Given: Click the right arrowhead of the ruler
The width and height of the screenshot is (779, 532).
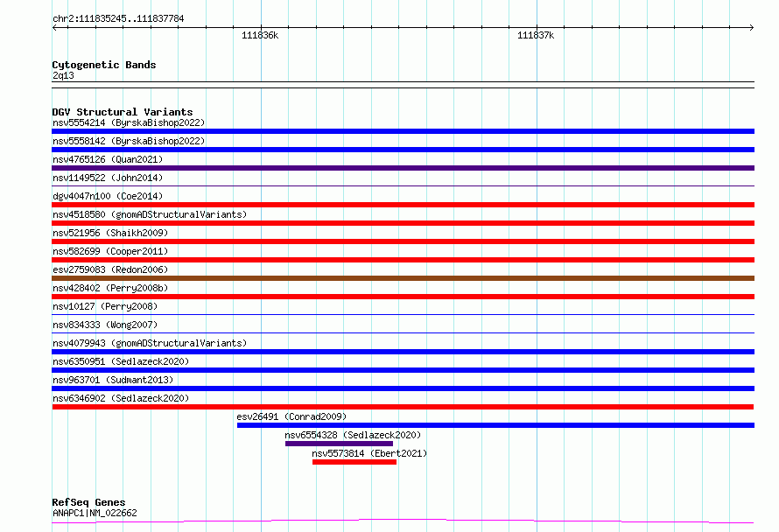Looking at the screenshot, I should pos(752,28).
